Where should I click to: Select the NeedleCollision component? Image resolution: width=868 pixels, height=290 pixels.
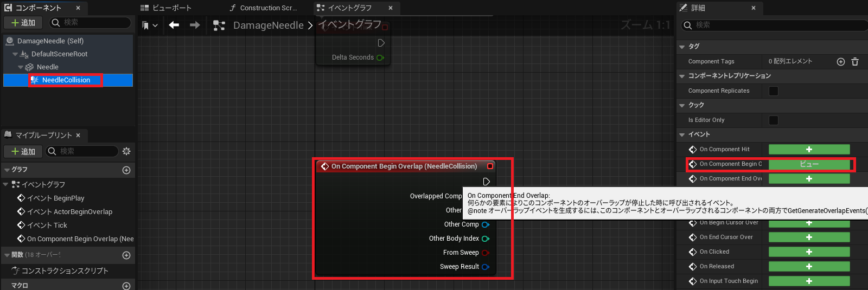[66, 80]
